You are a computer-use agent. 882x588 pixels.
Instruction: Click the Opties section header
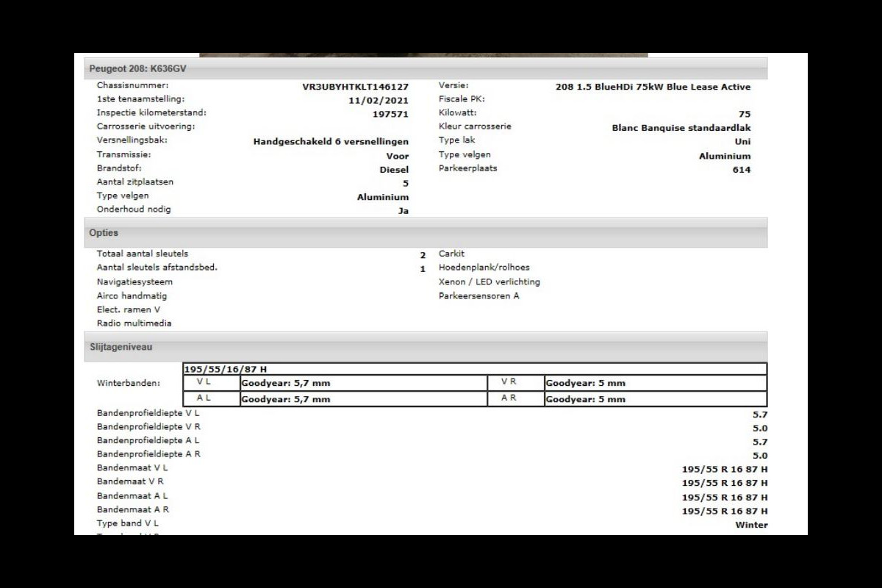(104, 233)
